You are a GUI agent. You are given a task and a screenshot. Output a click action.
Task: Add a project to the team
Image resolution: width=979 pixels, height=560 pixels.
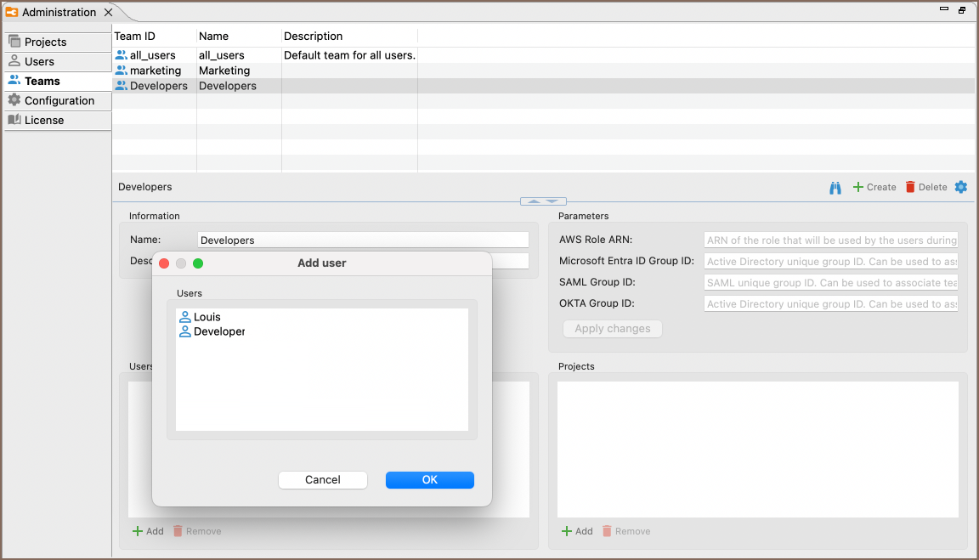(x=577, y=531)
